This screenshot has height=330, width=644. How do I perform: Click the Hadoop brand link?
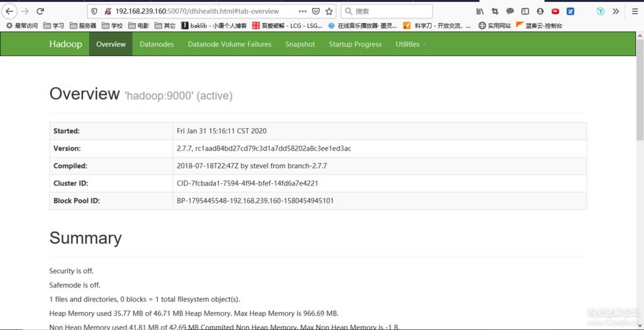pyautogui.click(x=65, y=44)
